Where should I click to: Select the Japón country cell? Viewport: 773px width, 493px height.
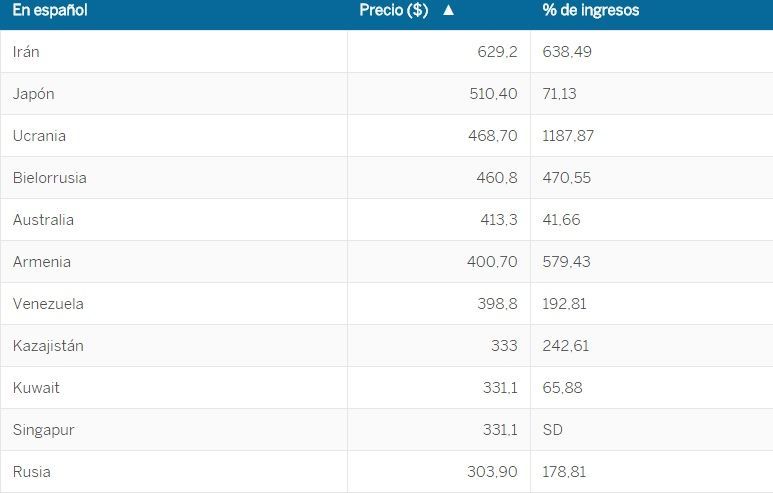pos(34,94)
